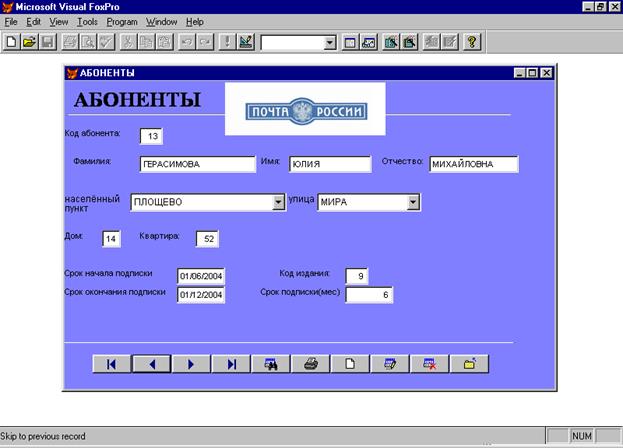Click the edit record button
Image resolution: width=623 pixels, height=448 pixels.
(x=389, y=364)
